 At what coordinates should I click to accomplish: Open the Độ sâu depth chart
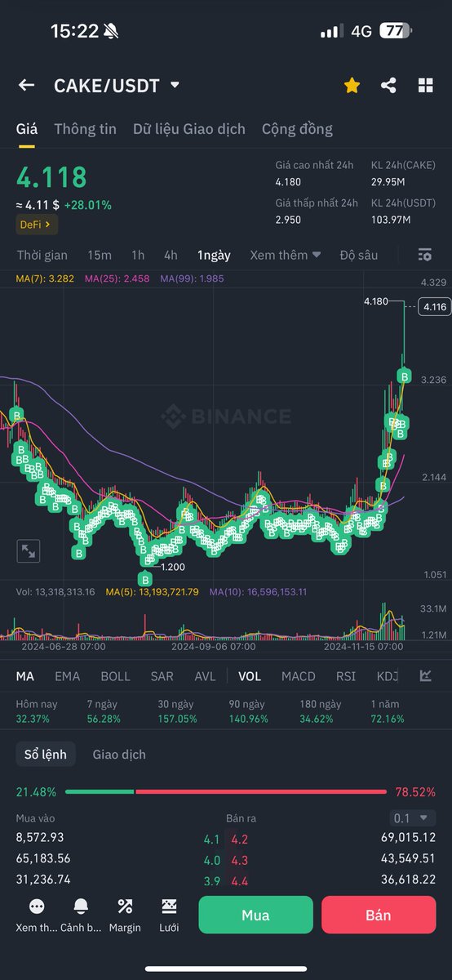point(359,255)
